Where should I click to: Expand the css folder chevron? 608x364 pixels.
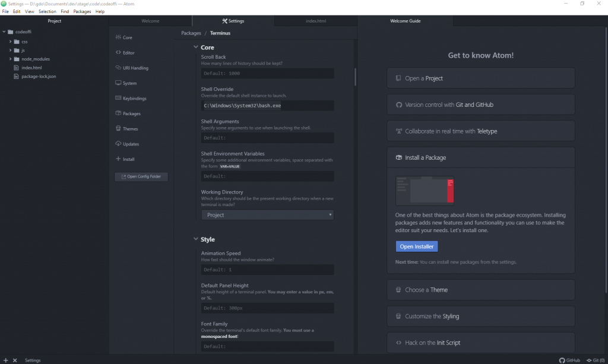coord(11,42)
